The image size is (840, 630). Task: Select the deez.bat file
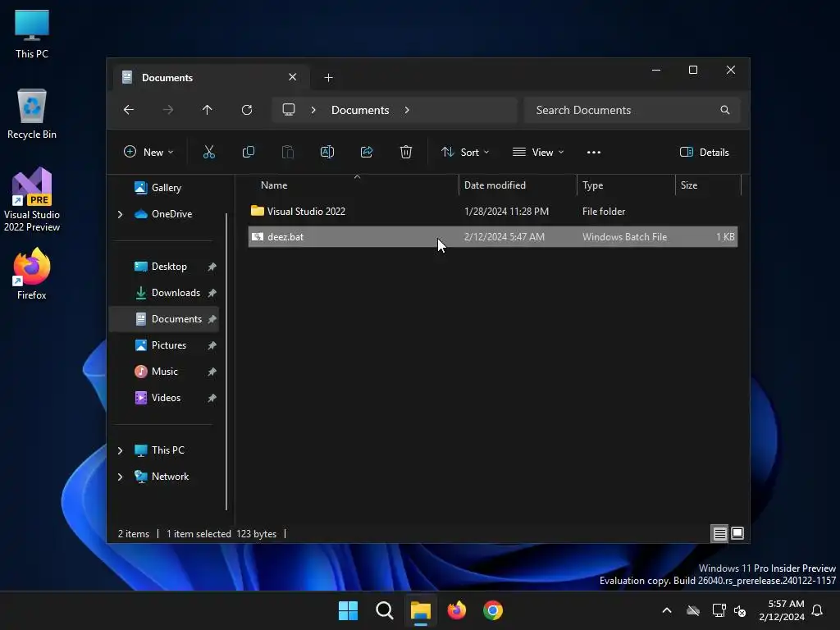(493, 237)
